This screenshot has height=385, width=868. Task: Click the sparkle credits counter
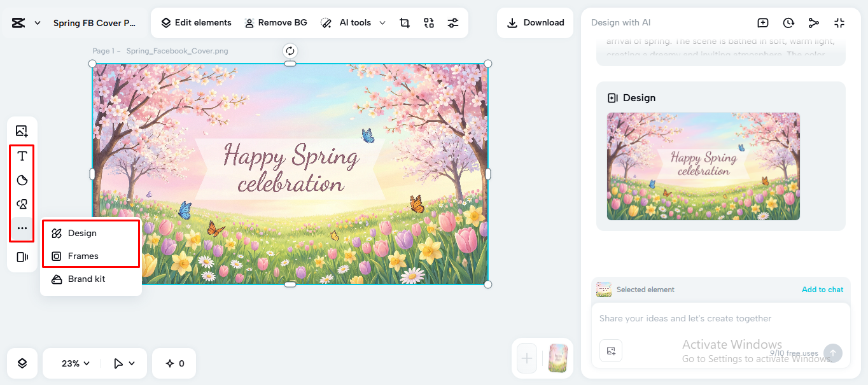click(x=174, y=363)
